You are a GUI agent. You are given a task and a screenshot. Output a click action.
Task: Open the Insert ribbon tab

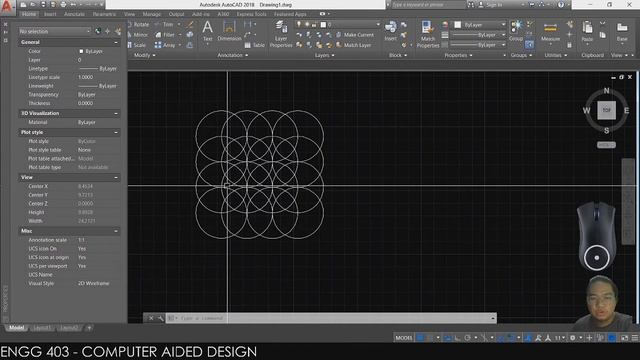tap(50, 14)
